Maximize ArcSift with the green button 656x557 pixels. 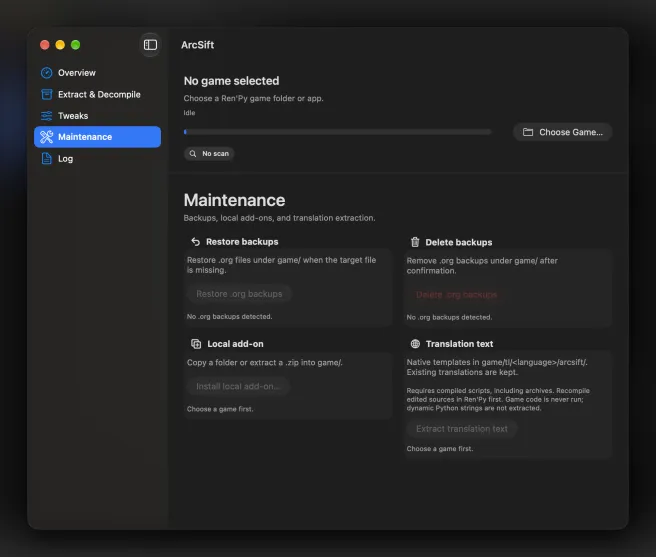click(x=75, y=45)
